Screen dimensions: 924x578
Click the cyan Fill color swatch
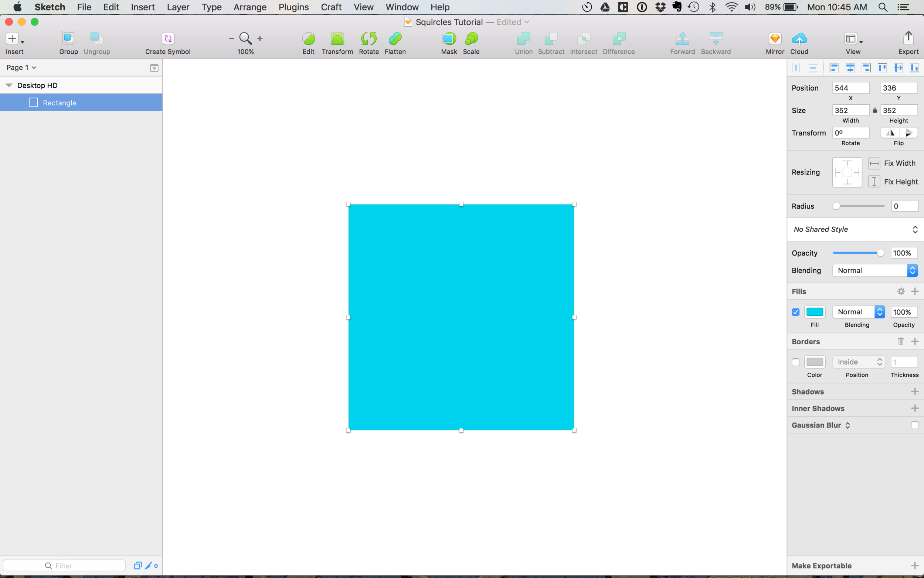814,312
